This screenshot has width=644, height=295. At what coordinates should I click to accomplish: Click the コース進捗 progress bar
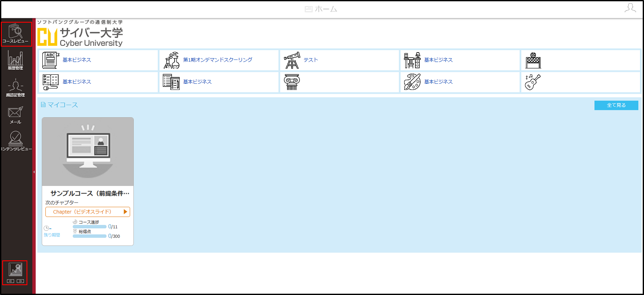pos(89,227)
